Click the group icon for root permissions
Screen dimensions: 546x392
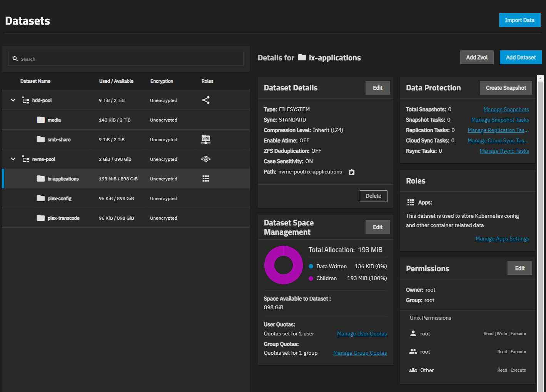point(413,352)
